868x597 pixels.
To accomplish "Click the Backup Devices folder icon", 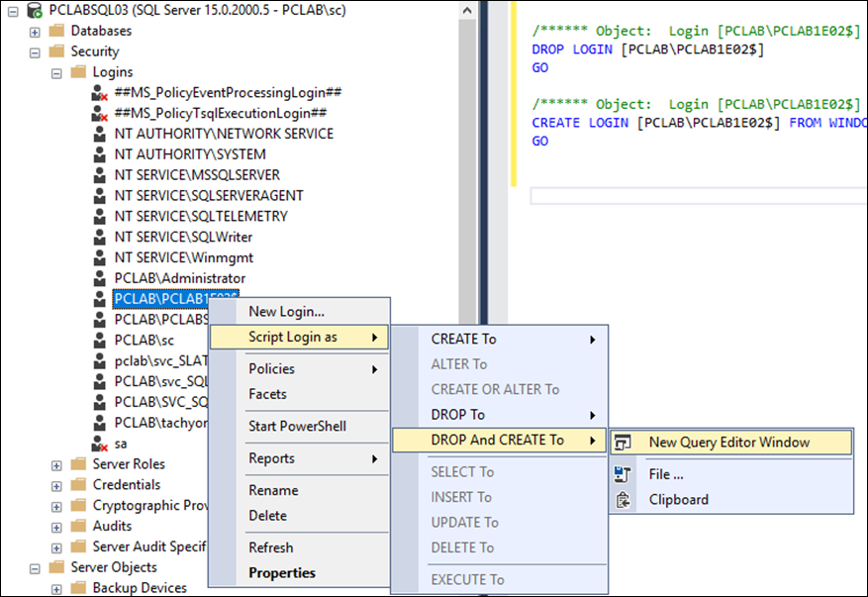I will (78, 588).
